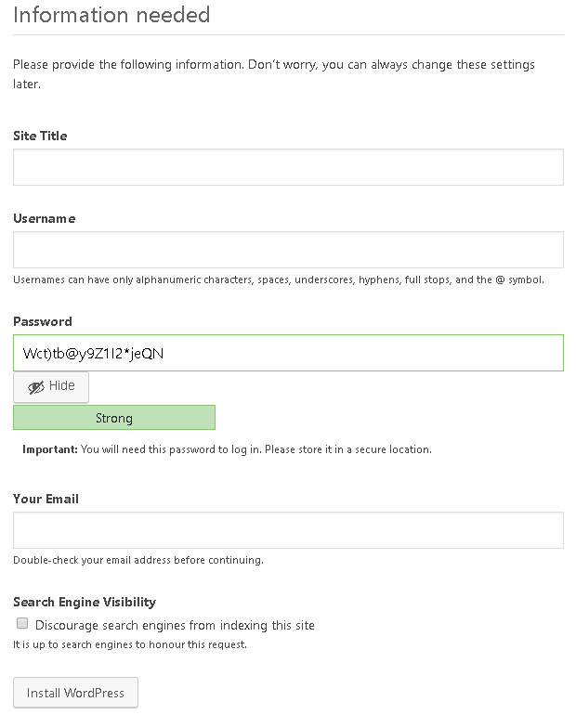Click the crossed-out eye icon on Hide
This screenshot has height=728, width=576.
[x=35, y=386]
